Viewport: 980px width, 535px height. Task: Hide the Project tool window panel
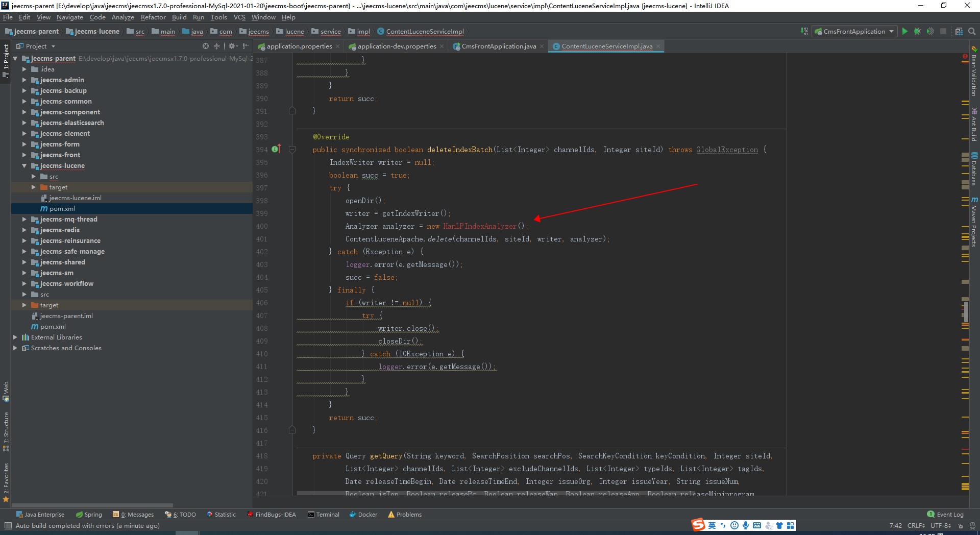click(x=246, y=46)
